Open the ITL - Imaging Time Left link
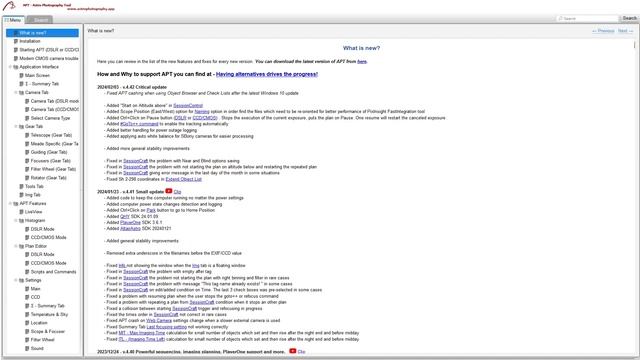The height and width of the screenshot is (360, 640). click(x=142, y=339)
